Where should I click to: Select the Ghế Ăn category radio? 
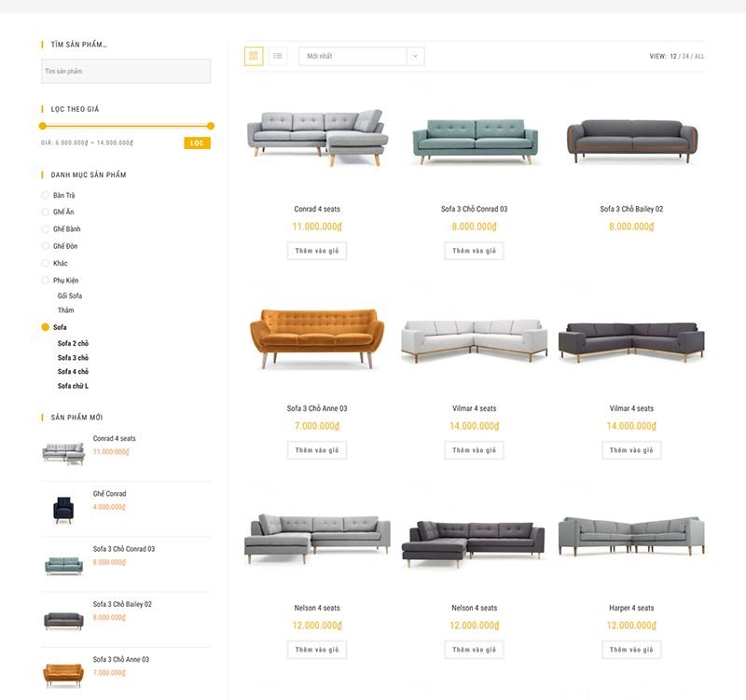click(46, 212)
